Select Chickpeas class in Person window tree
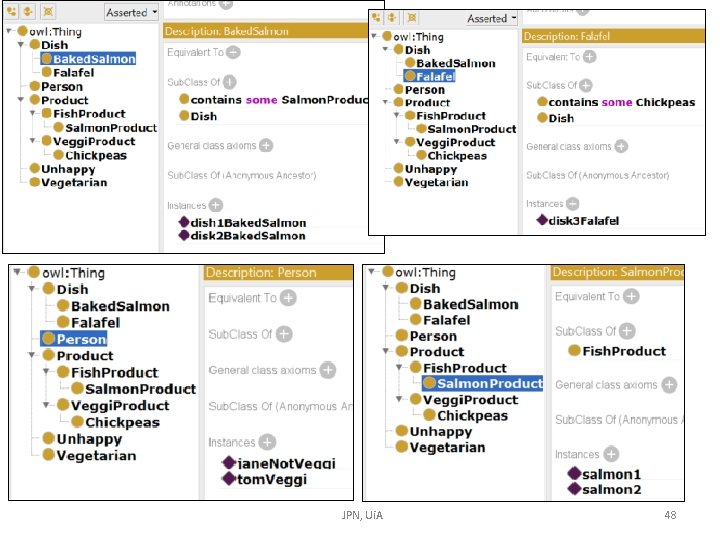The height and width of the screenshot is (540, 720). coord(116,422)
